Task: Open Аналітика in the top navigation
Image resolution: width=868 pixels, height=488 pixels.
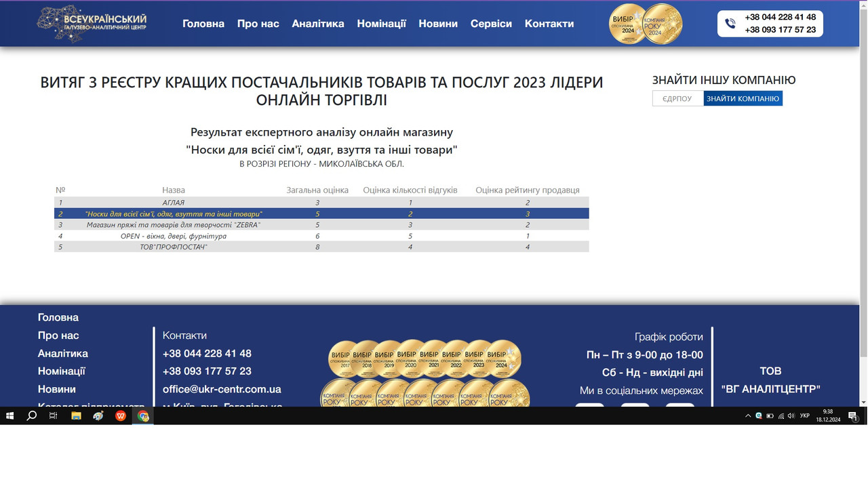Action: pyautogui.click(x=318, y=24)
